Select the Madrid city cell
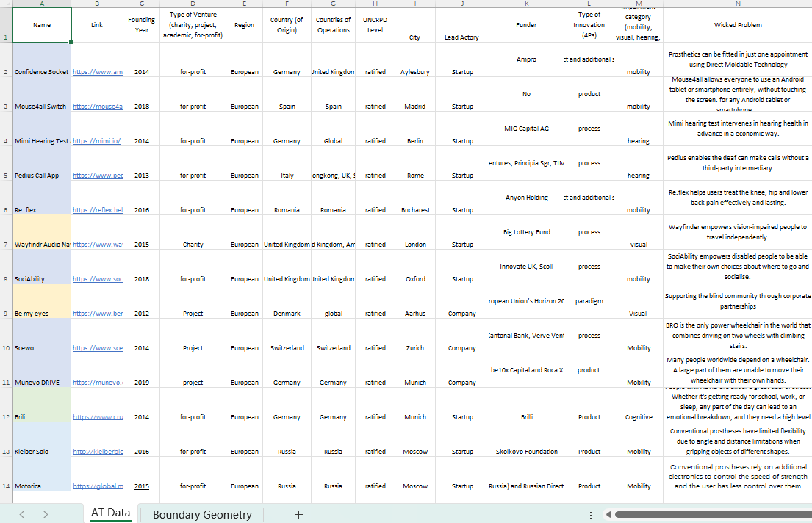 point(414,94)
